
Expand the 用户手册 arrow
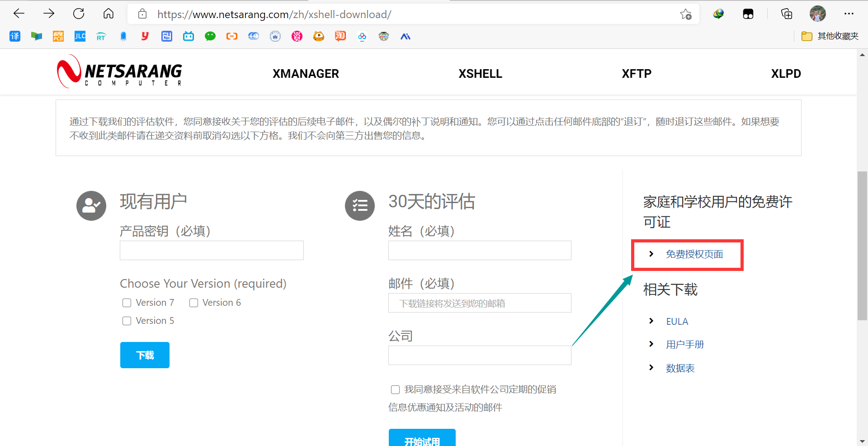tap(651, 344)
